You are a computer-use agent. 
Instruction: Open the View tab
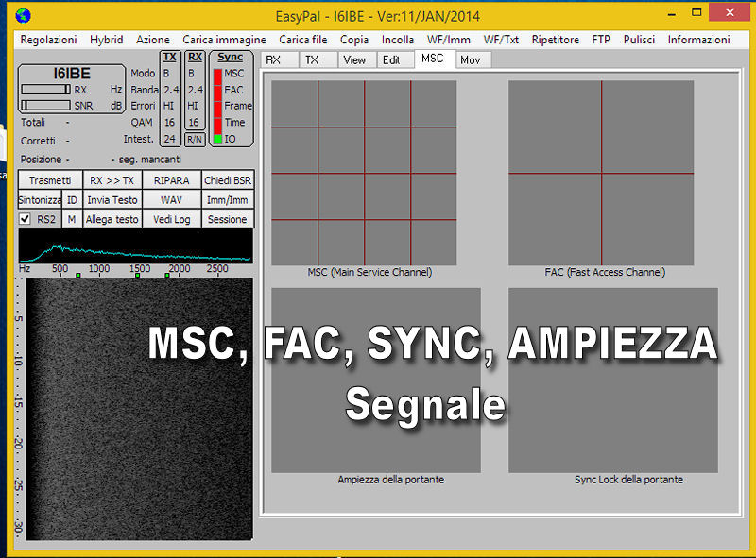click(x=357, y=60)
